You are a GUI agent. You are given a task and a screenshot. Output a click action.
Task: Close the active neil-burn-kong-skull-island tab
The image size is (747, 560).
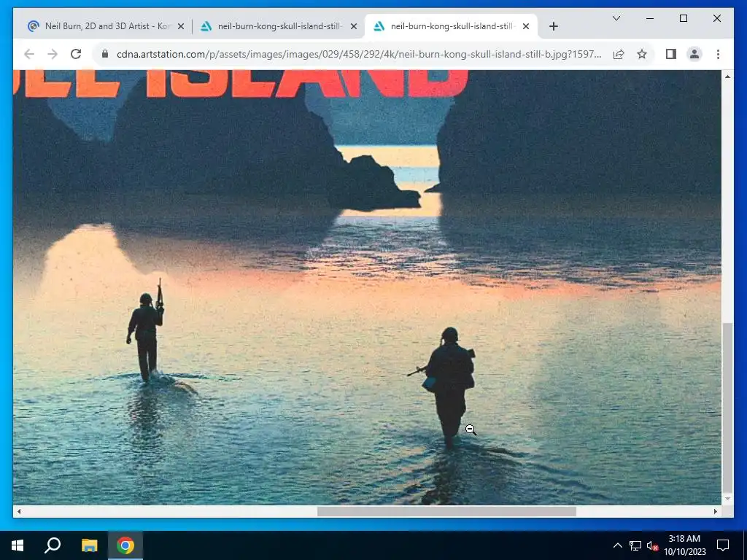(526, 27)
